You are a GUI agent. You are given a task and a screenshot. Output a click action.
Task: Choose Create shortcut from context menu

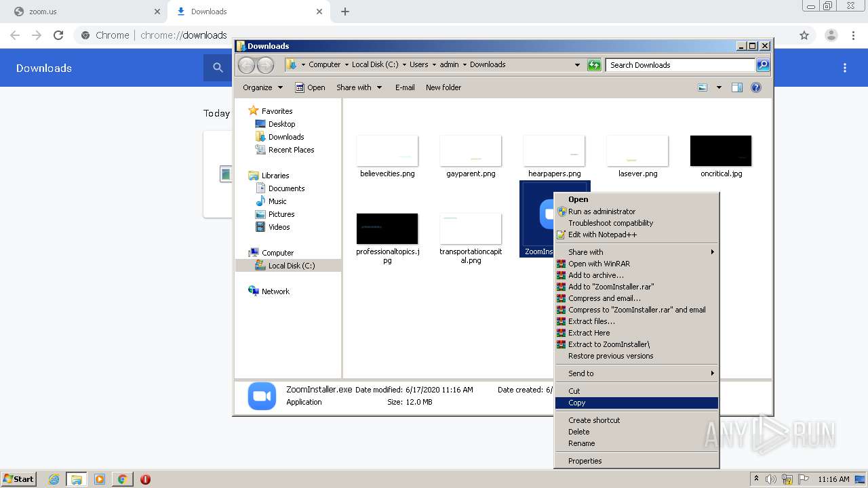tap(637, 420)
